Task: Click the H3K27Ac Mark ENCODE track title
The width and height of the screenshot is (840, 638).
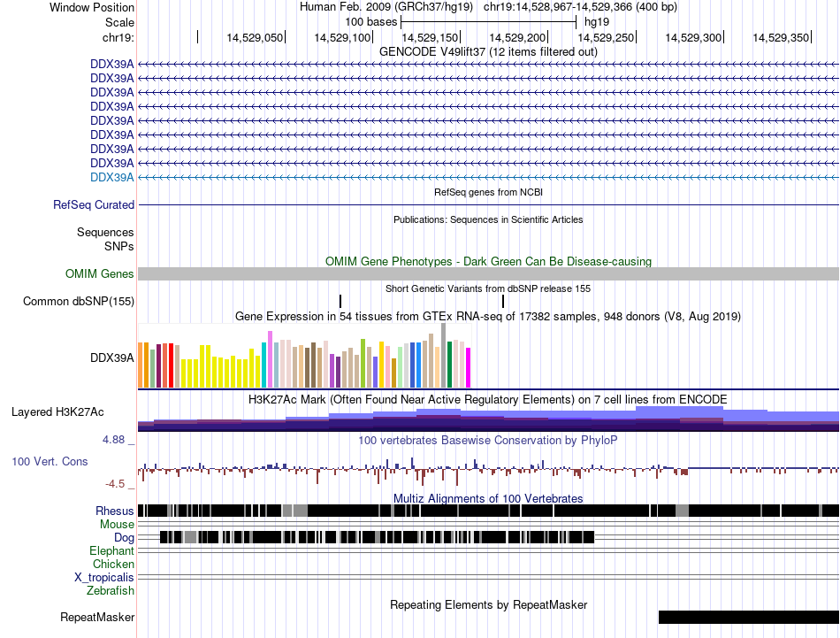Action: click(488, 399)
